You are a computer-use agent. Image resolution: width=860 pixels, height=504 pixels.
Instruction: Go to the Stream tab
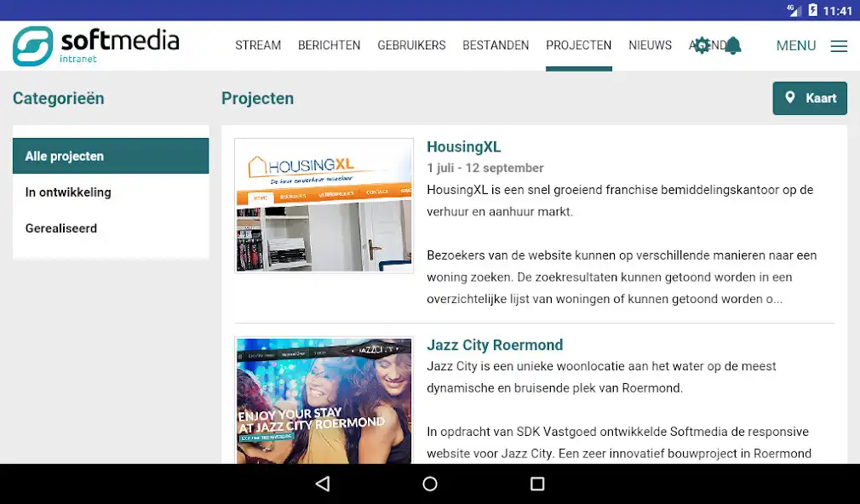click(x=258, y=45)
